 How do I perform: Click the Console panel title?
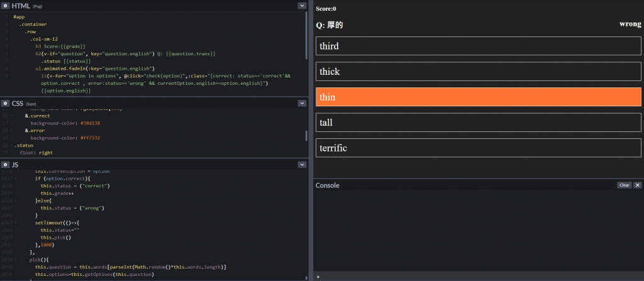327,185
